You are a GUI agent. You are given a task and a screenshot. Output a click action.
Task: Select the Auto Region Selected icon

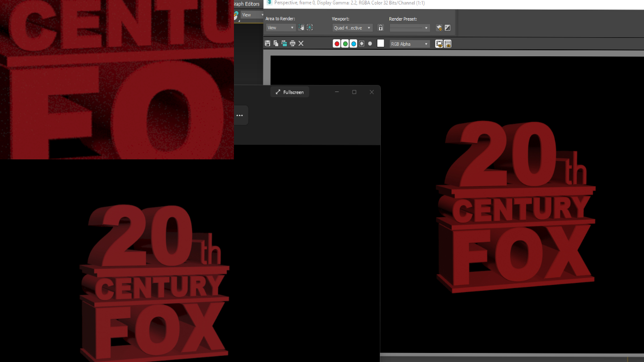309,28
